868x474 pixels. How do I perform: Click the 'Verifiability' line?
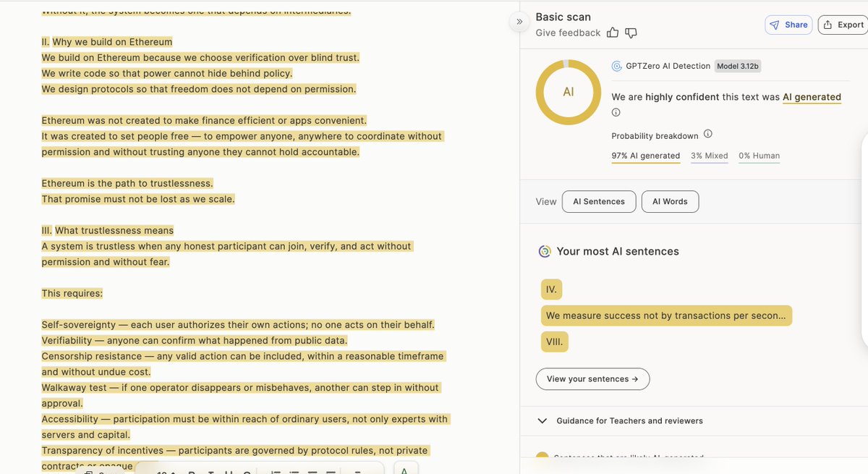[x=195, y=340]
